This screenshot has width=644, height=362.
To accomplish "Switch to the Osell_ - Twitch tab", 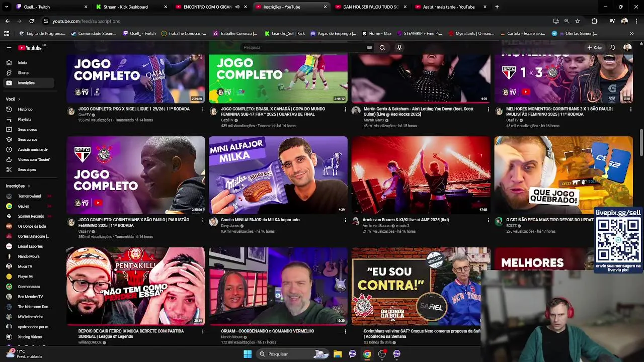I will pos(51,7).
